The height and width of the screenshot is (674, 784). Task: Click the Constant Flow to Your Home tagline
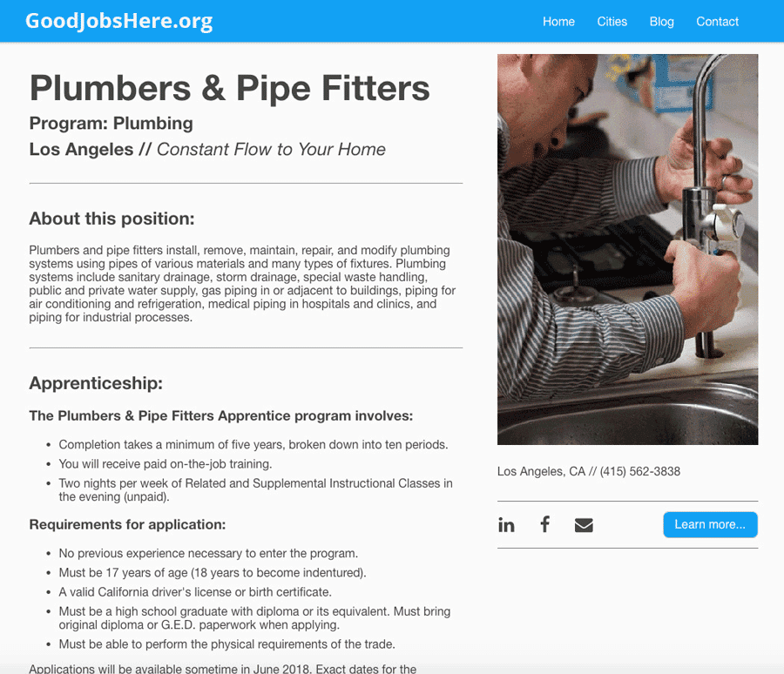click(271, 149)
